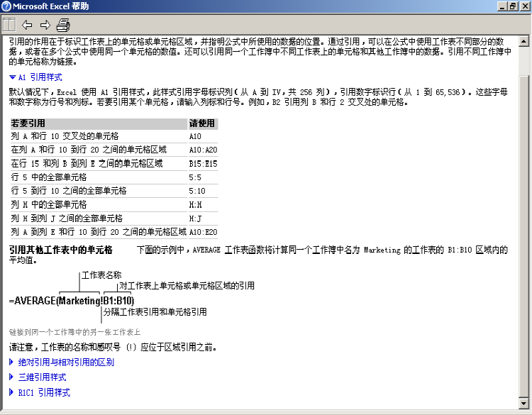Restore the Excel help window size
The image size is (532, 415).
coord(513,6)
